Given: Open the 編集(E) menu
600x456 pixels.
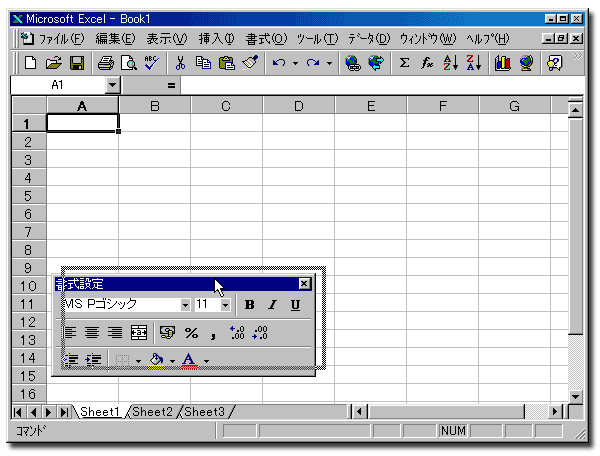Looking at the screenshot, I should [115, 39].
